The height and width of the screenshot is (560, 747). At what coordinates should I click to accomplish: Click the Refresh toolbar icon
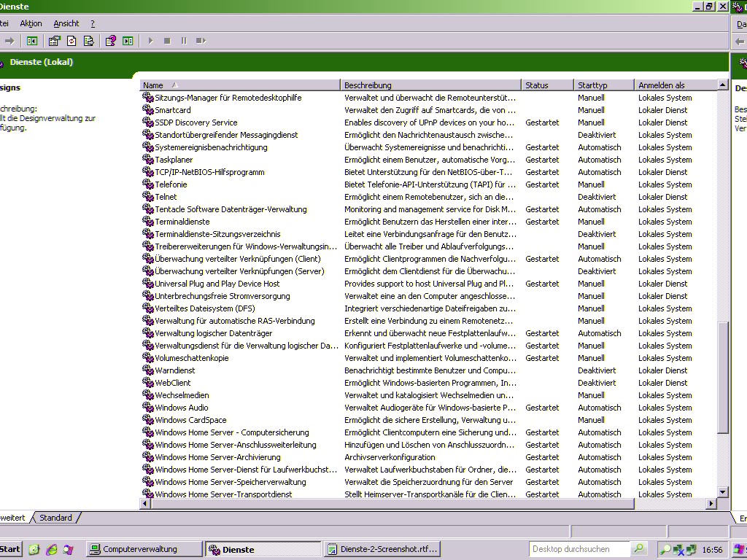point(71,41)
